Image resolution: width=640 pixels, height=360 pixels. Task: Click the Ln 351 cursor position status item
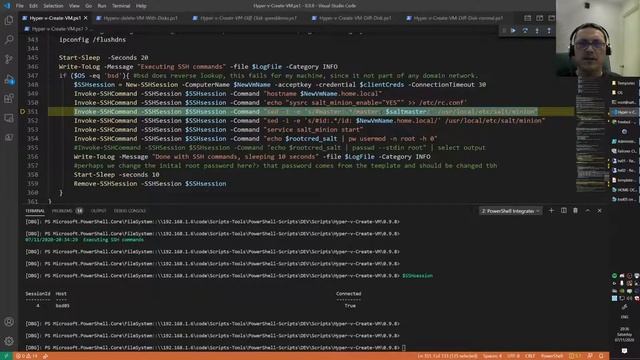coord(447,356)
